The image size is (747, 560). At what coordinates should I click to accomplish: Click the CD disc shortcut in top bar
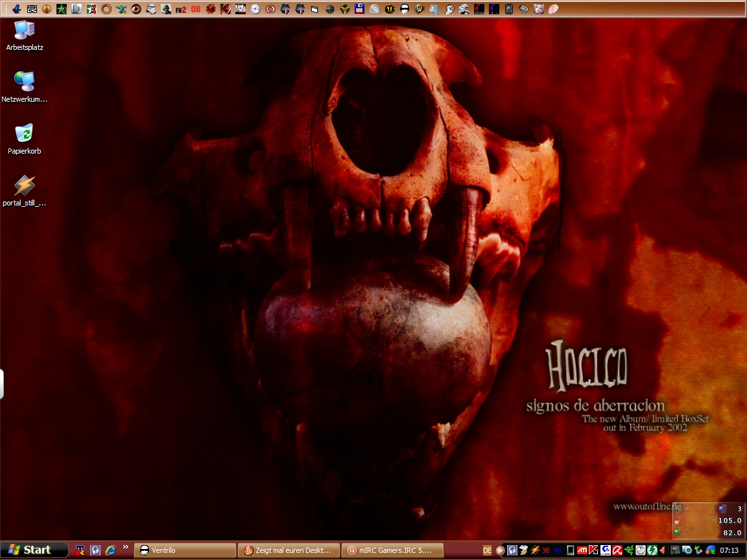pyautogui.click(x=255, y=9)
